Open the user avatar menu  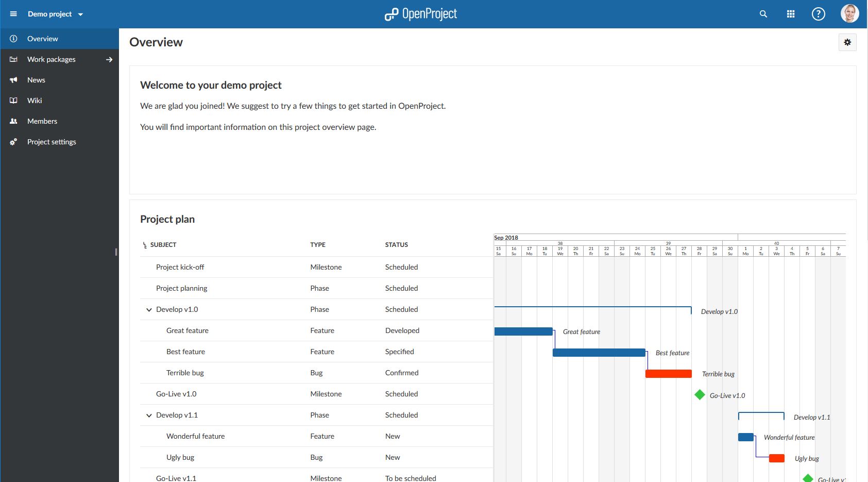pyautogui.click(x=849, y=14)
